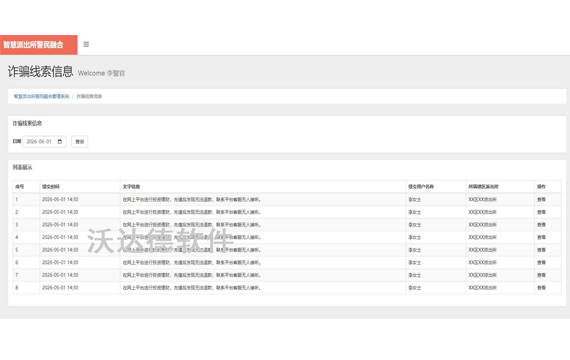Viewport: 570px width, 360px height.
Task: Click 查看 link in row 3
Action: coord(541,225)
